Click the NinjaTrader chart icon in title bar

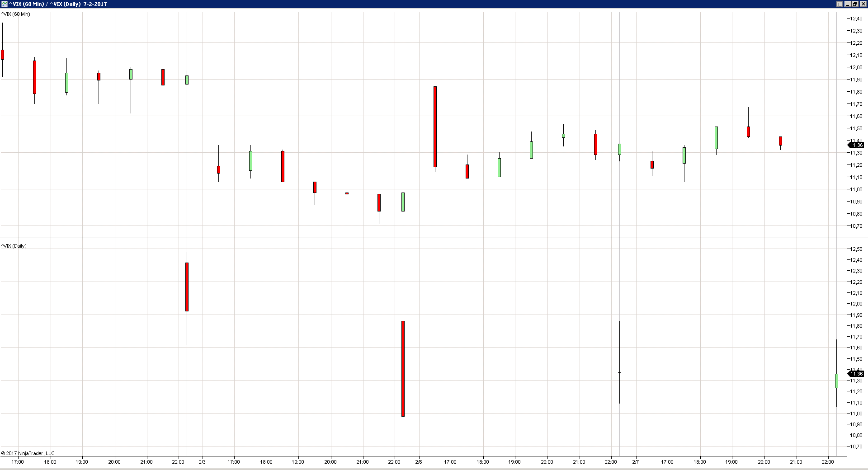(4, 4)
